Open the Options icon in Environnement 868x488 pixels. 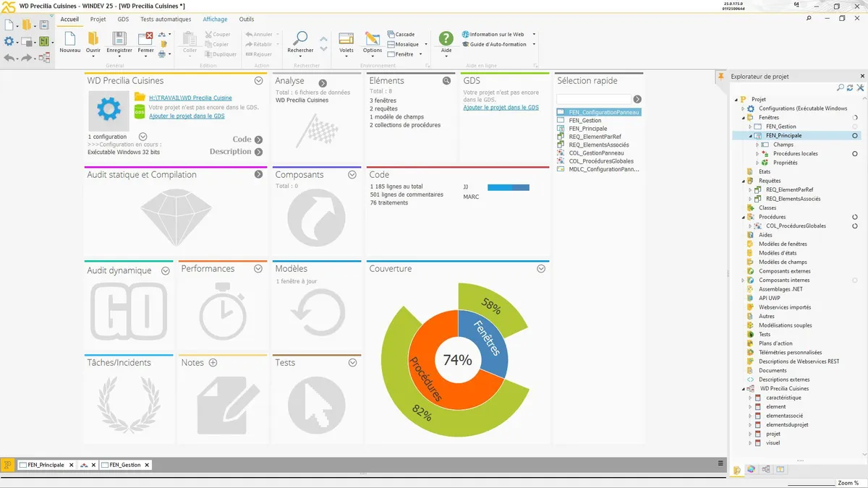pyautogui.click(x=373, y=38)
